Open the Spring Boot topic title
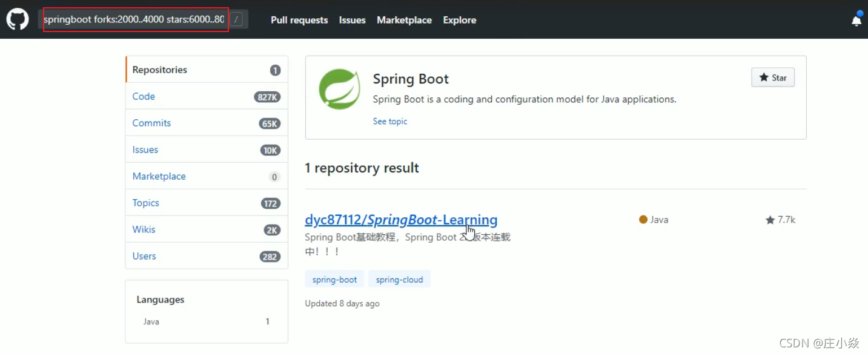This screenshot has width=868, height=354. (x=411, y=79)
